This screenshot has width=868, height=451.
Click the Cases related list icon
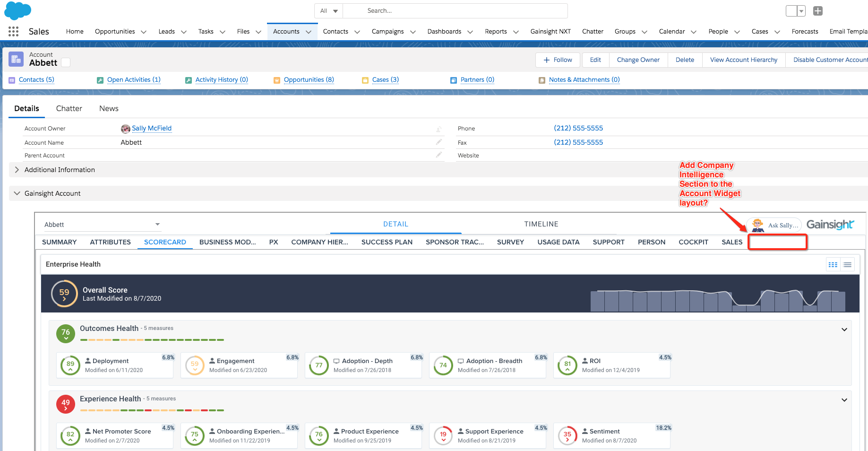[x=365, y=80]
